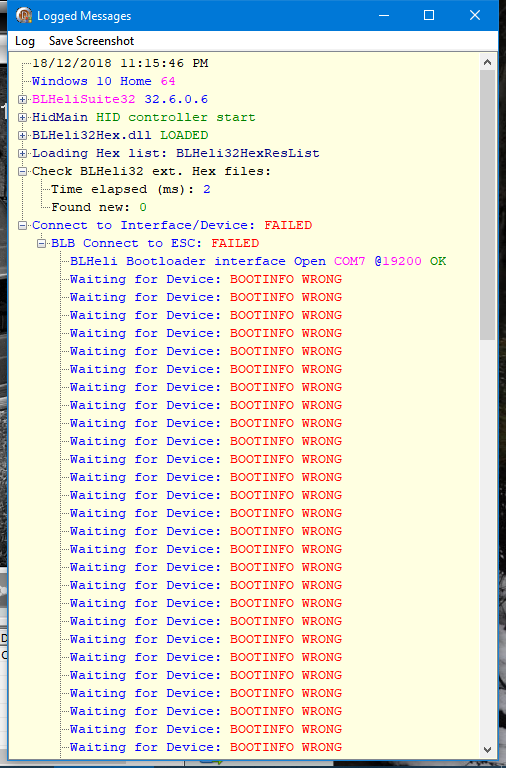Click the vertical scrollbar thumb
This screenshot has height=768, width=506.
(x=487, y=205)
